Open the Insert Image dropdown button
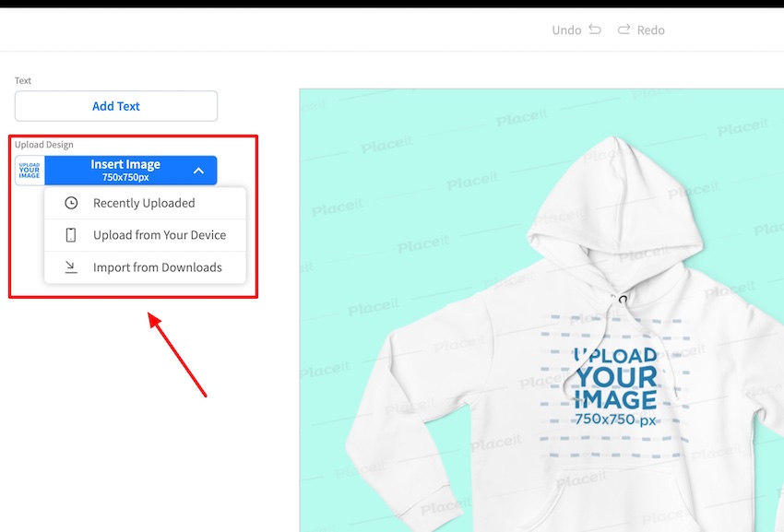This screenshot has width=784, height=532. coord(130,171)
